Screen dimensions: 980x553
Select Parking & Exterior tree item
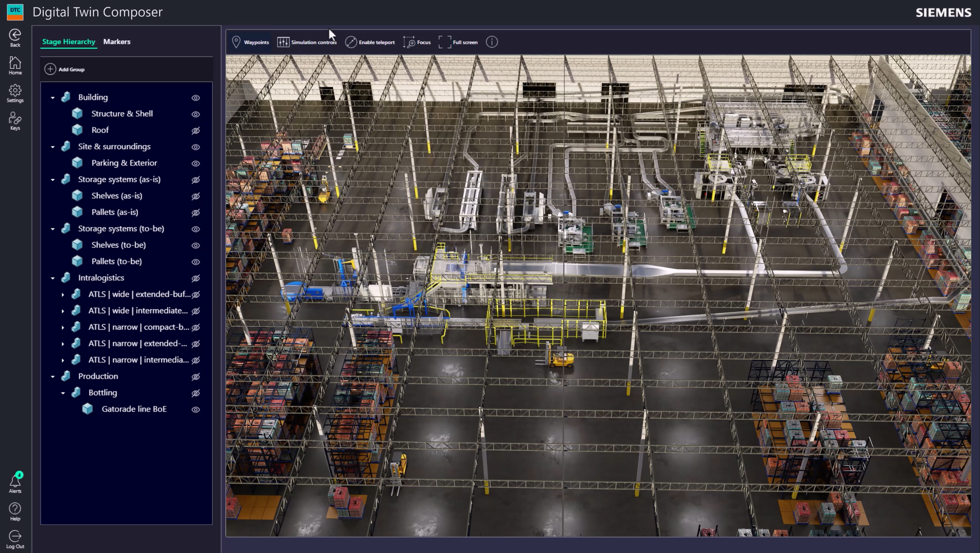[124, 163]
